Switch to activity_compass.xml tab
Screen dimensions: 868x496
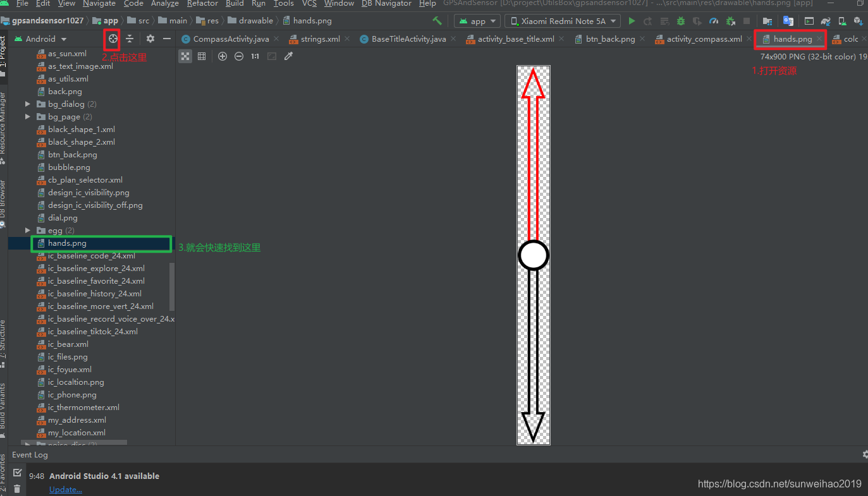[704, 39]
